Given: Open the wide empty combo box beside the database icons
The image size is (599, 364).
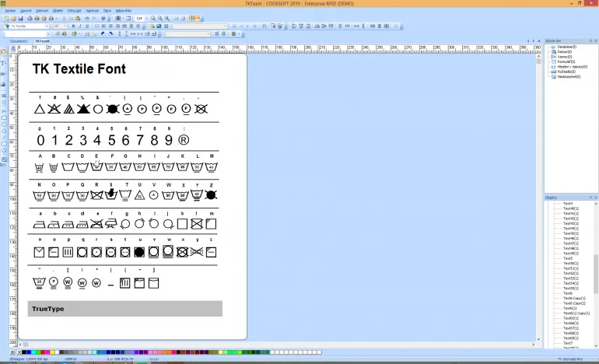Looking at the screenshot, I should click(x=200, y=26).
